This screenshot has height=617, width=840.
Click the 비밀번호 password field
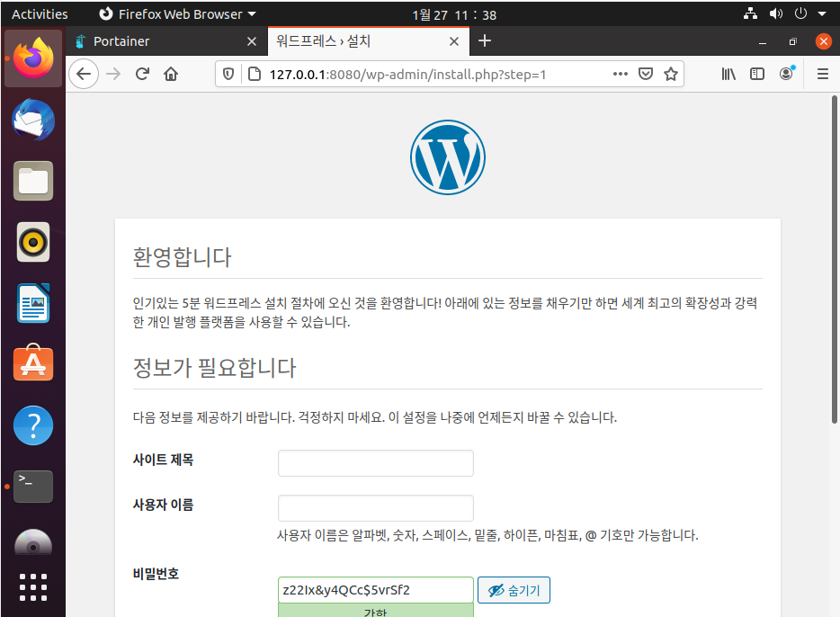point(376,590)
